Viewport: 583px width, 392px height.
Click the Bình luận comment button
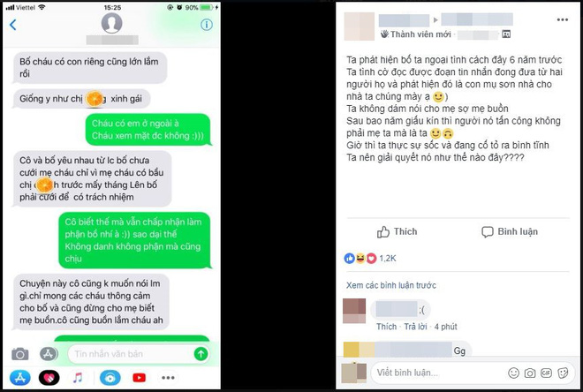(510, 232)
